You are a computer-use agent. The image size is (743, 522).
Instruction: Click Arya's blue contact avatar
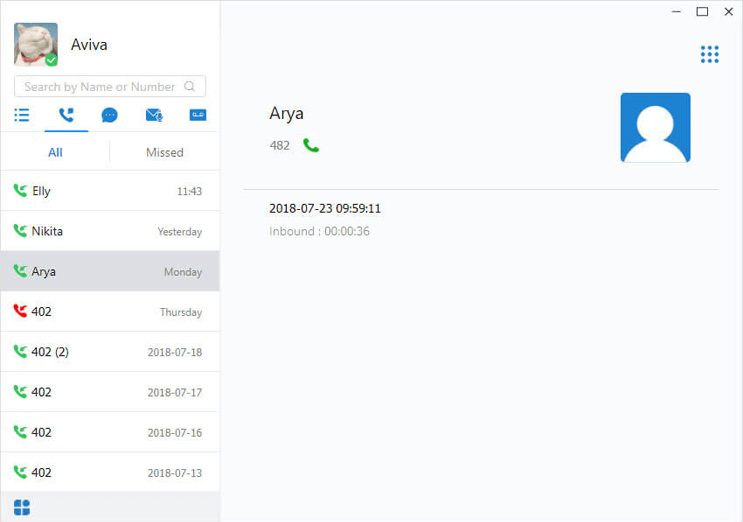(655, 127)
